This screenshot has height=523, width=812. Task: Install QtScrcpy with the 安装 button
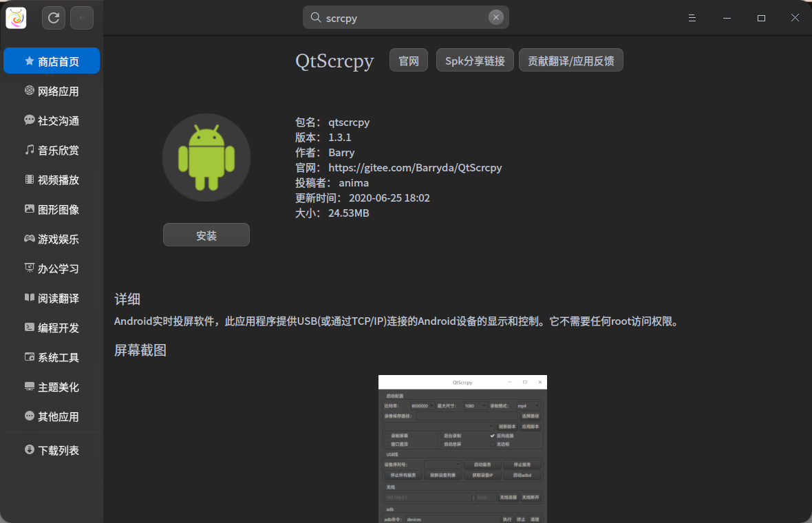(206, 235)
